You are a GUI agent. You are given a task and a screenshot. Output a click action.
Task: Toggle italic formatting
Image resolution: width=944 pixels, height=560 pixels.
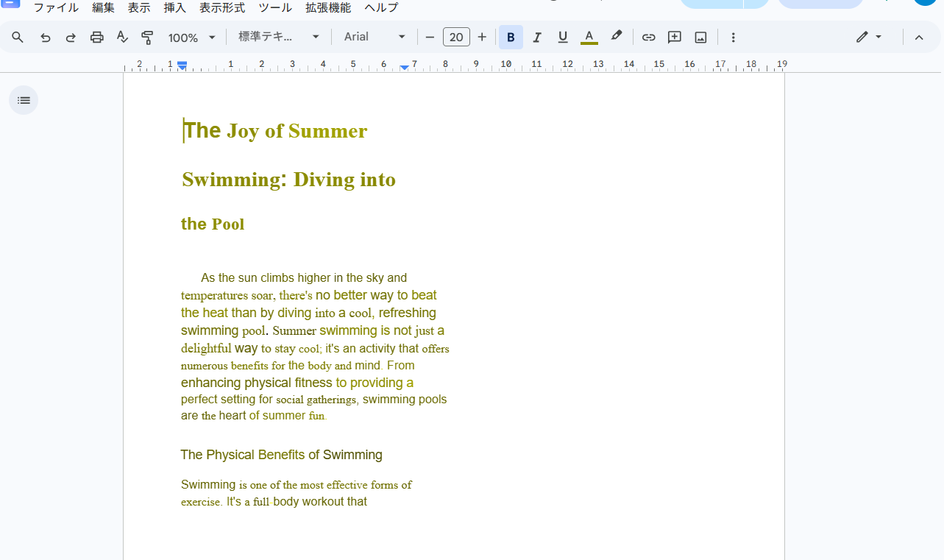[537, 38]
